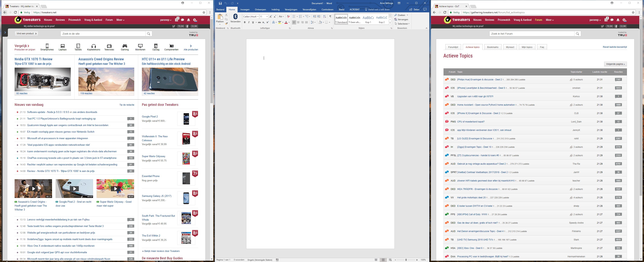
Task: Open the font name dropdown (Calibri)
Action: 258,16
